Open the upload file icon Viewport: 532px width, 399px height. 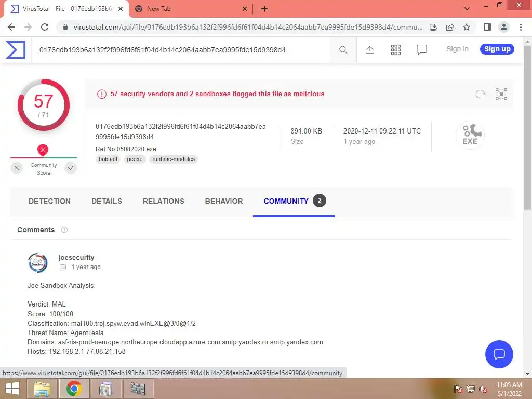pyautogui.click(x=370, y=50)
